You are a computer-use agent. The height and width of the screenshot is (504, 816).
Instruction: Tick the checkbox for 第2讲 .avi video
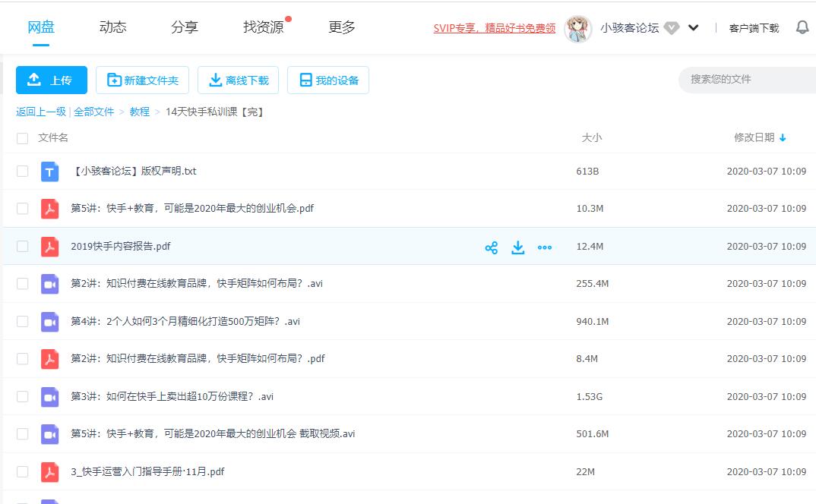[22, 283]
